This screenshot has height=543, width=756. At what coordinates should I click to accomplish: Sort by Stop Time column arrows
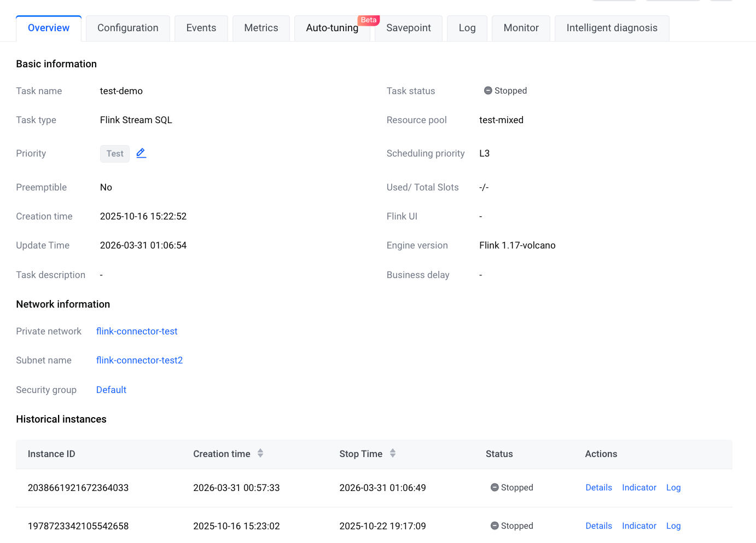[x=393, y=453]
